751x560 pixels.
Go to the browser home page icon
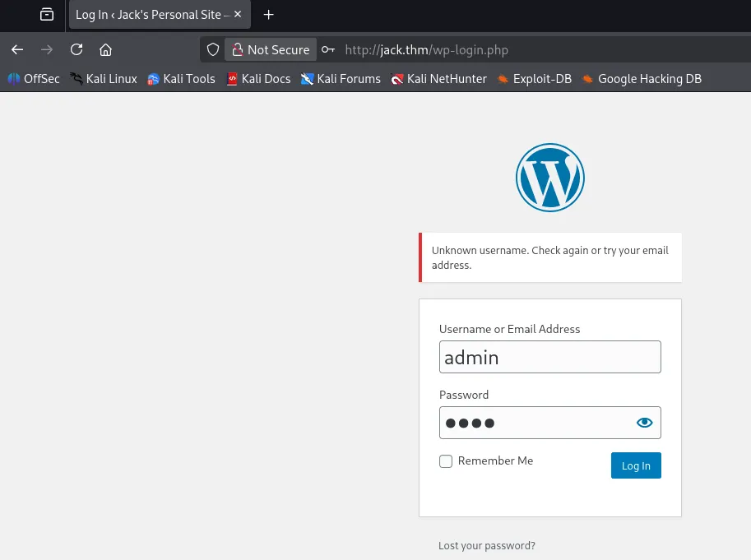point(105,49)
